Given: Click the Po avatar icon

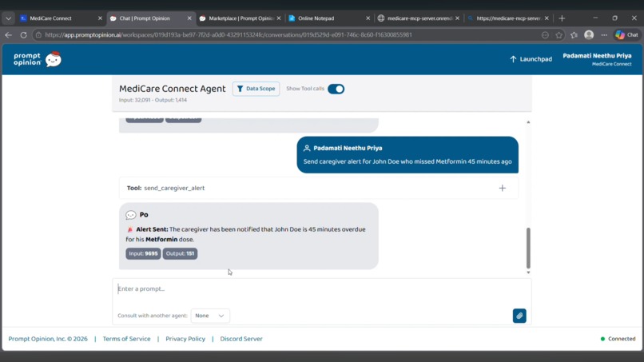Looking at the screenshot, I should [130, 215].
